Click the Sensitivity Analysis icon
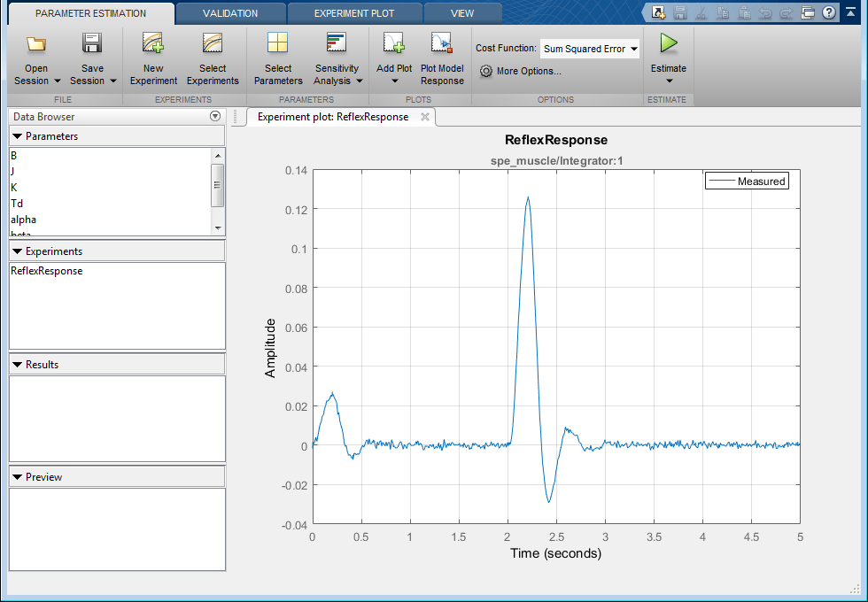The image size is (868, 602). pos(337,42)
